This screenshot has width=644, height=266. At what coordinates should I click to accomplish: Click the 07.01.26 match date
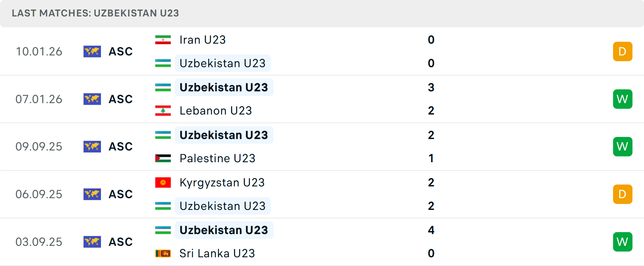(39, 99)
